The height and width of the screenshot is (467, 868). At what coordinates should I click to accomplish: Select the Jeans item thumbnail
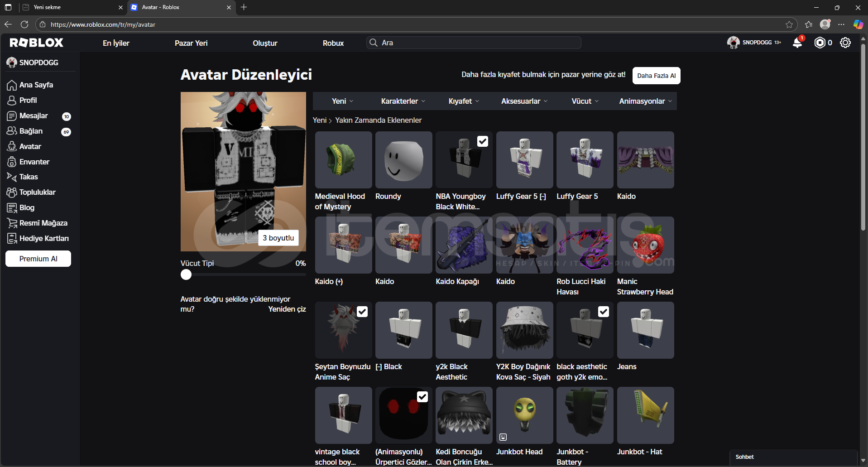click(x=645, y=330)
